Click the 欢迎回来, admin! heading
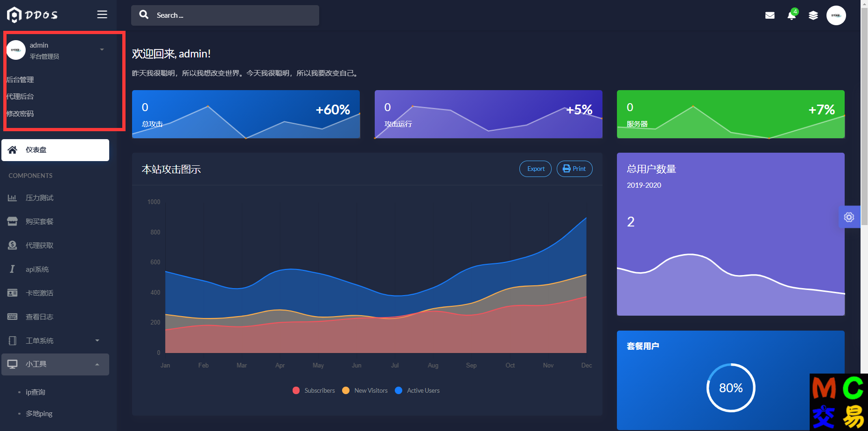 click(x=171, y=54)
